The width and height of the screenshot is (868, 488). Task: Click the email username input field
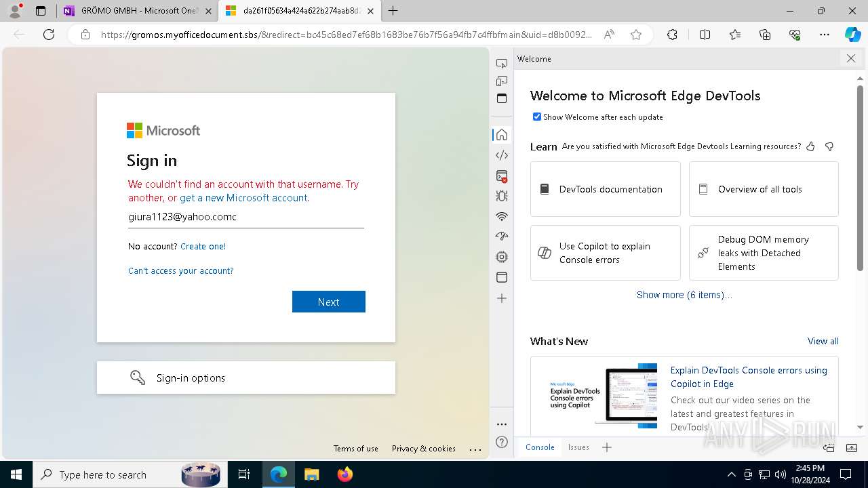coord(246,217)
